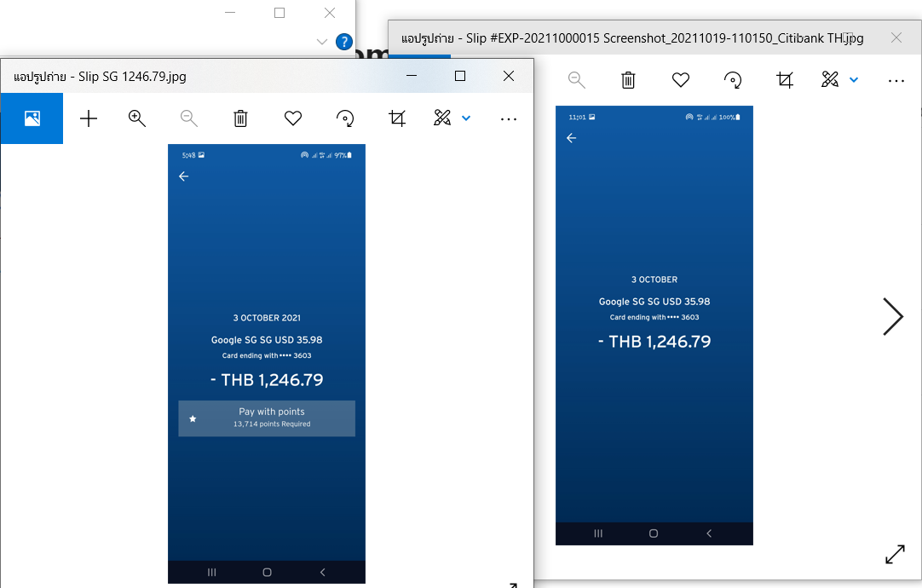Zoom in on Slip SG 1246.79 image
The width and height of the screenshot is (922, 588).
point(137,118)
